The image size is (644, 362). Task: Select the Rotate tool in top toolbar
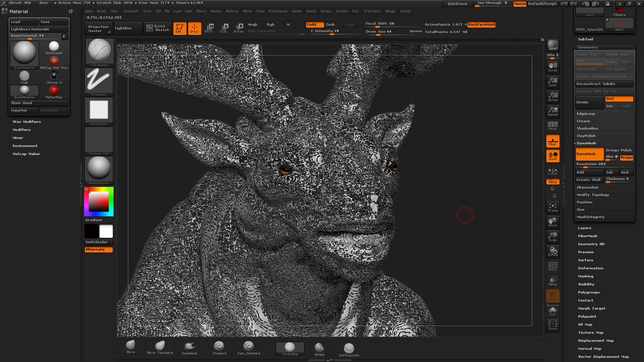click(x=239, y=28)
